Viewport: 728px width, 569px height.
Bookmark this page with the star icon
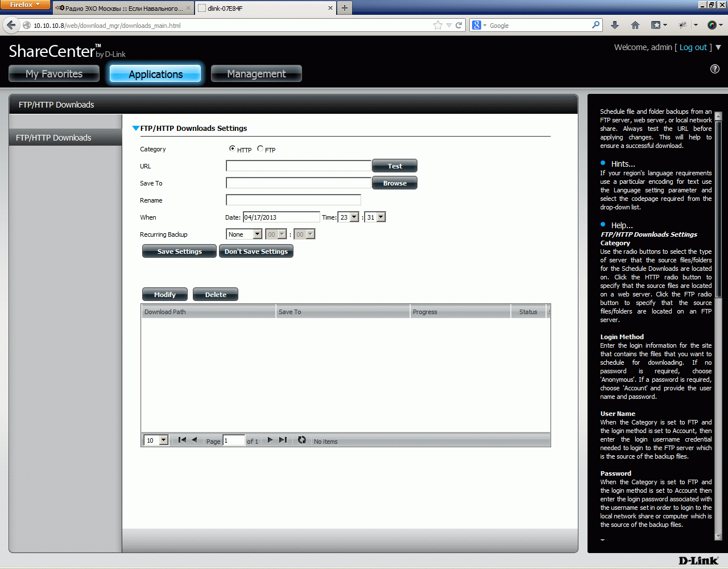click(437, 25)
